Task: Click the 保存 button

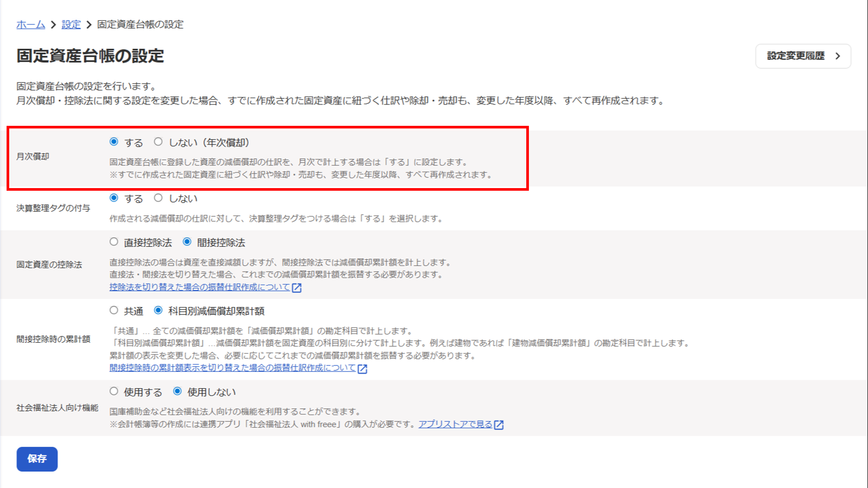Action: click(37, 459)
